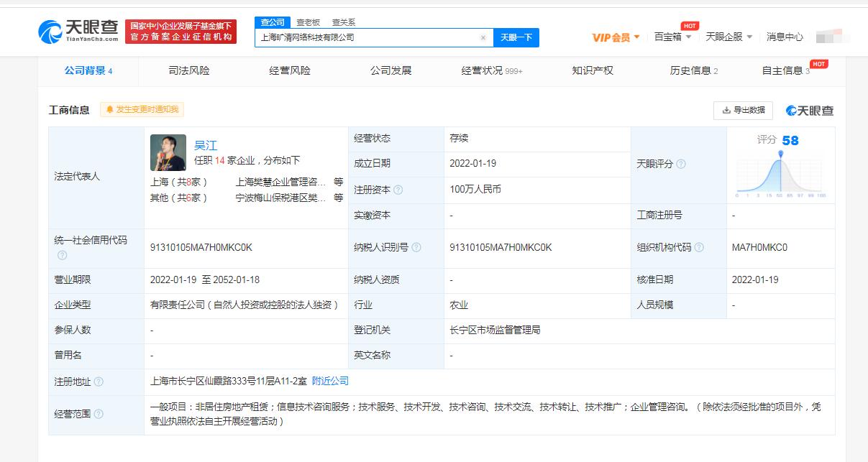Select the 查老板 search tab

tap(308, 22)
